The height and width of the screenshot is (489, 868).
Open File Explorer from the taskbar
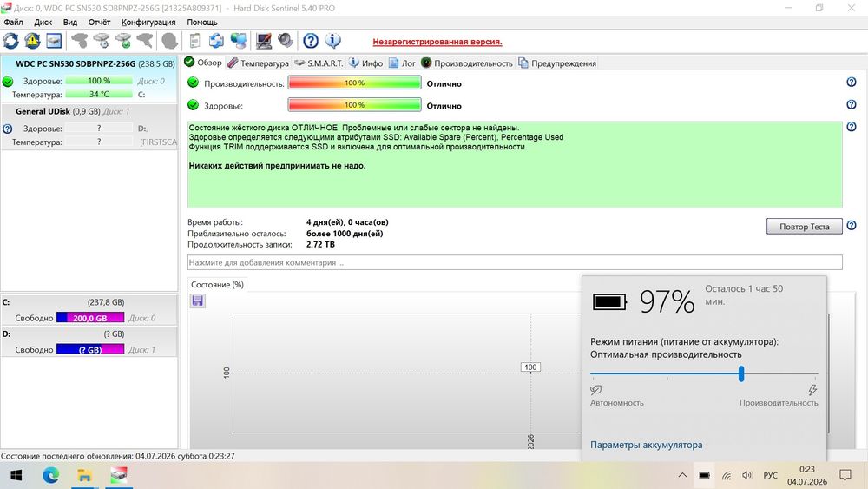point(84,475)
